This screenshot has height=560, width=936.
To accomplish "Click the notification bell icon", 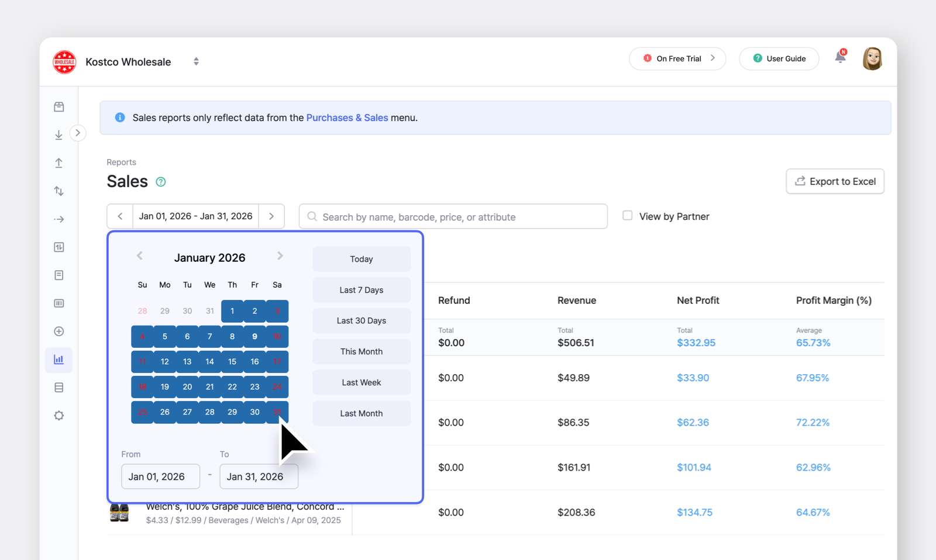I will 840,58.
